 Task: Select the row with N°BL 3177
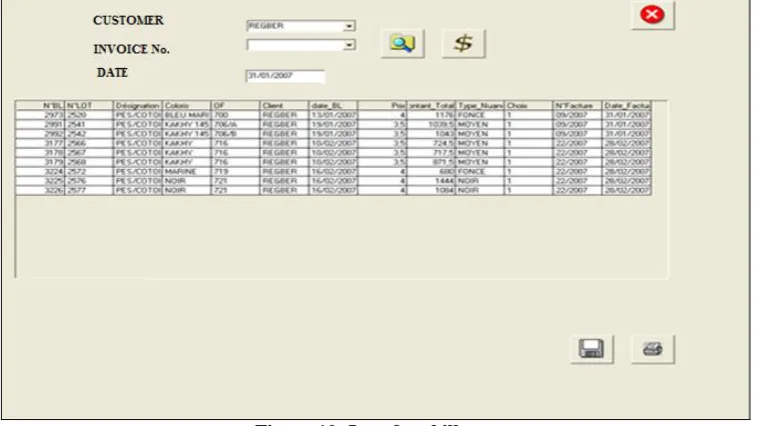(334, 143)
